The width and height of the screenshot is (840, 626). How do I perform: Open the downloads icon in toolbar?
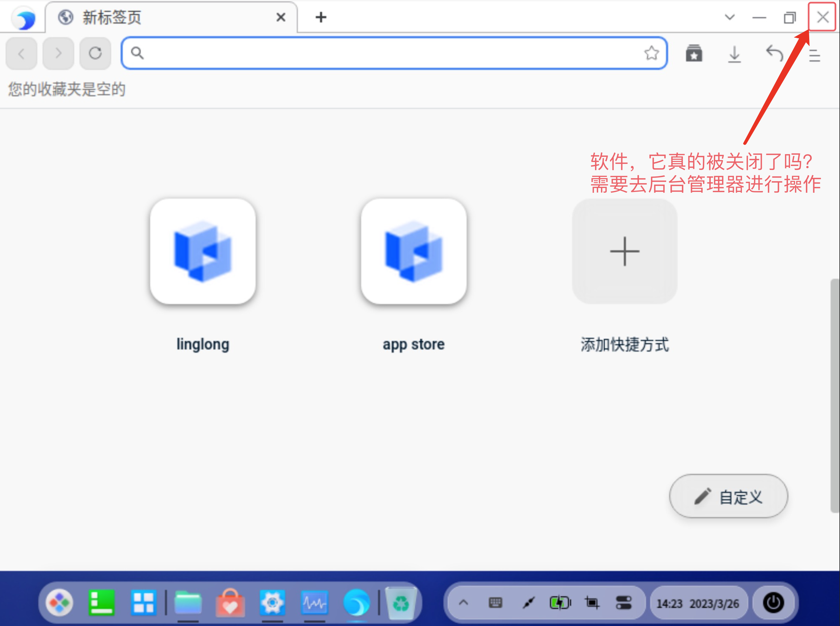[734, 54]
